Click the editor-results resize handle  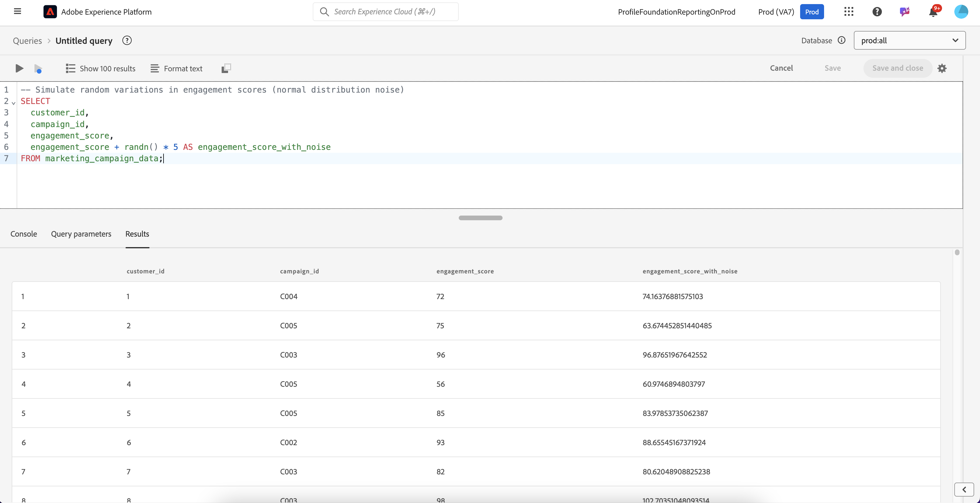click(480, 218)
